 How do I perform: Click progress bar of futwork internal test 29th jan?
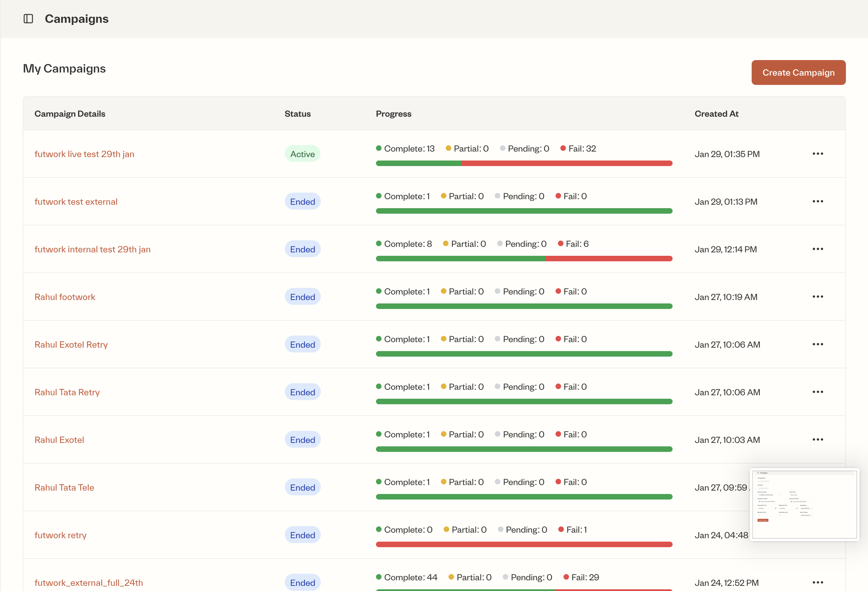click(524, 259)
